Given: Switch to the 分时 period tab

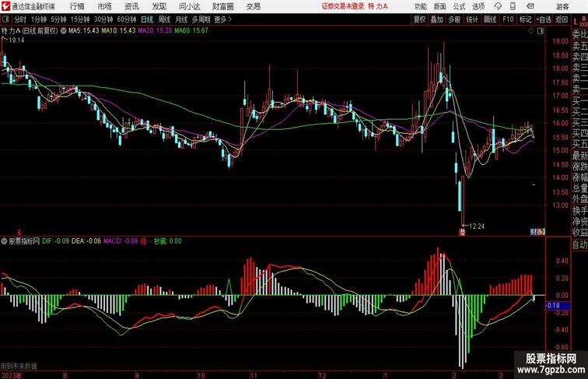Looking at the screenshot, I should coord(20,19).
